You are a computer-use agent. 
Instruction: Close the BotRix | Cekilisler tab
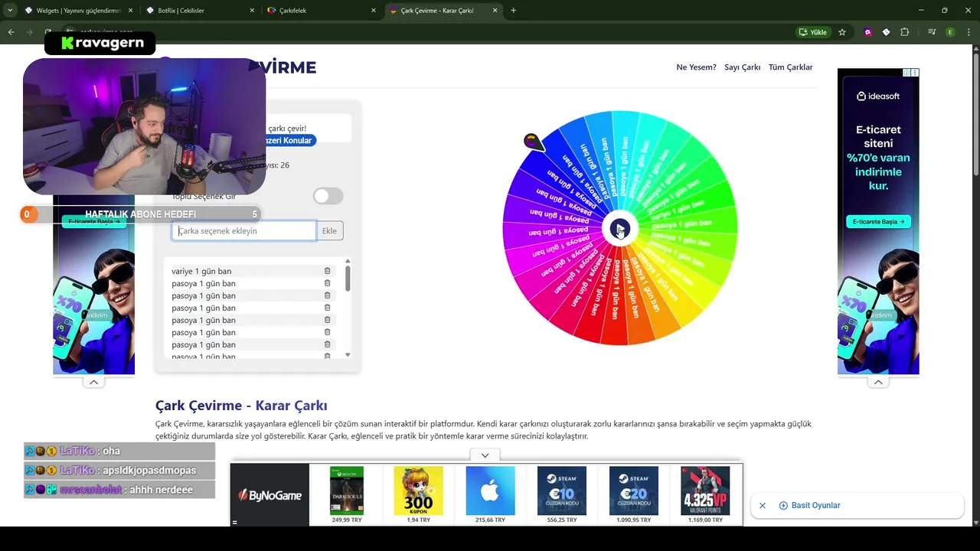pyautogui.click(x=252, y=11)
